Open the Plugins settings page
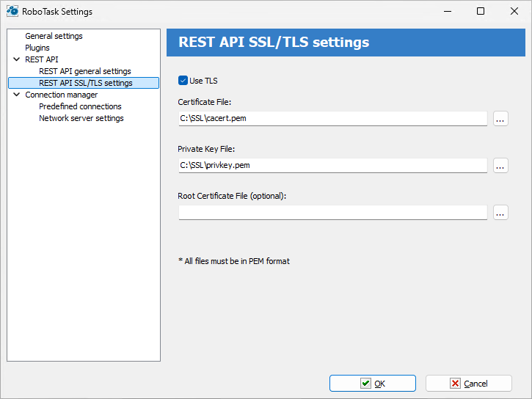The image size is (532, 399). point(37,48)
